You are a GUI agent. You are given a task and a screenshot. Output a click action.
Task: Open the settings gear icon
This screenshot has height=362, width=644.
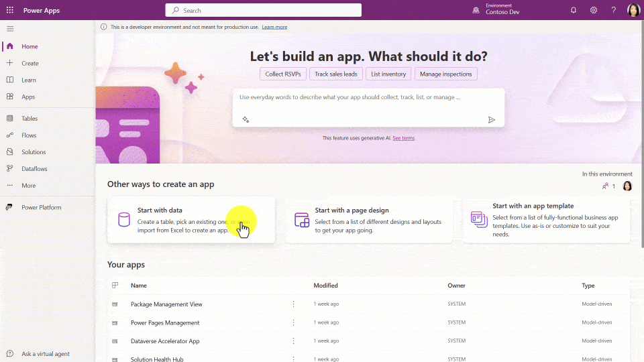(x=594, y=10)
